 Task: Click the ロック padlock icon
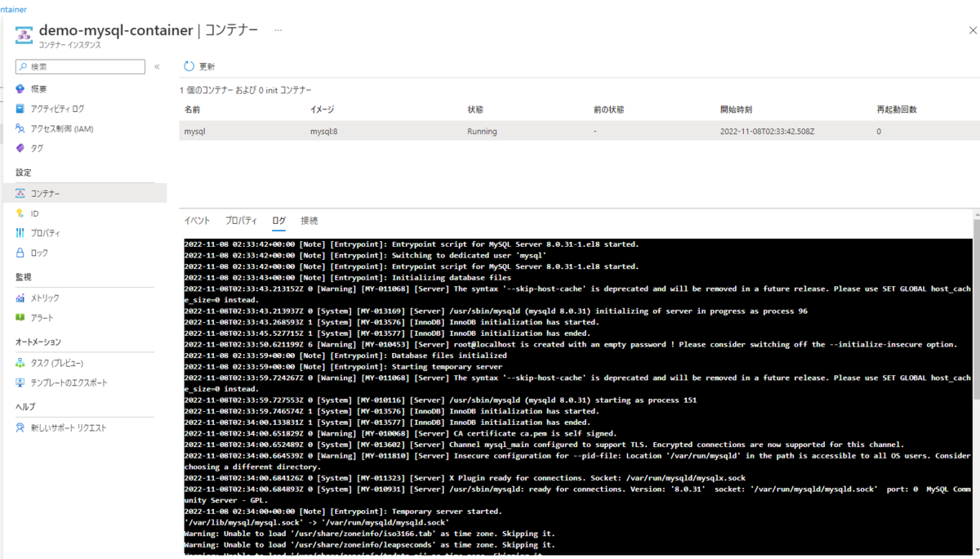point(20,253)
